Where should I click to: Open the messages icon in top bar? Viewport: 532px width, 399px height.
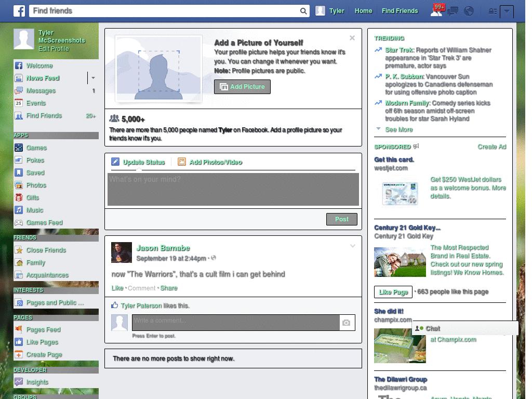tap(453, 11)
